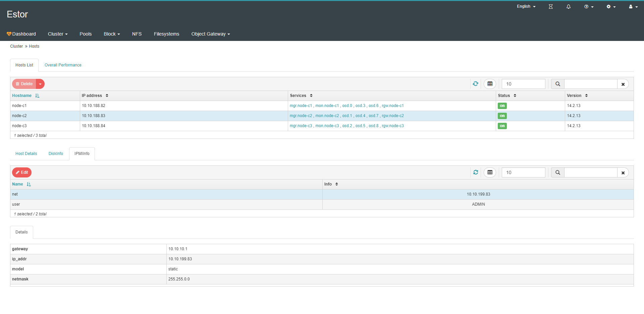The height and width of the screenshot is (314, 644).
Task: Expand the Cluster navigation menu
Action: [x=57, y=34]
